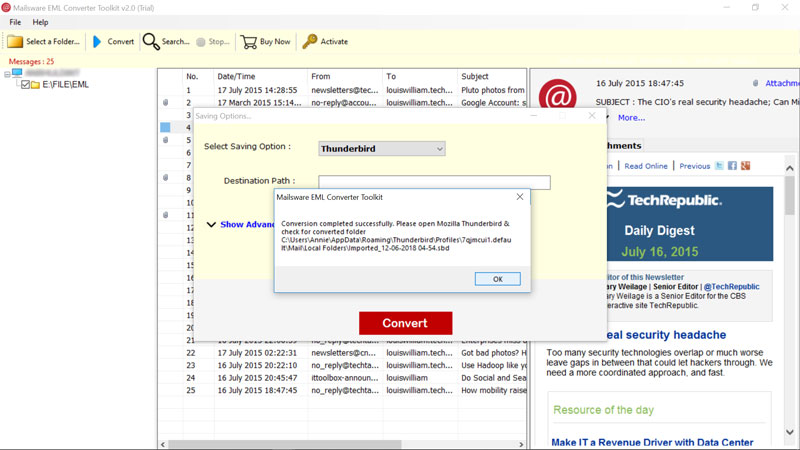
Task: Open the Select Saving Option dropdown
Action: coord(382,148)
